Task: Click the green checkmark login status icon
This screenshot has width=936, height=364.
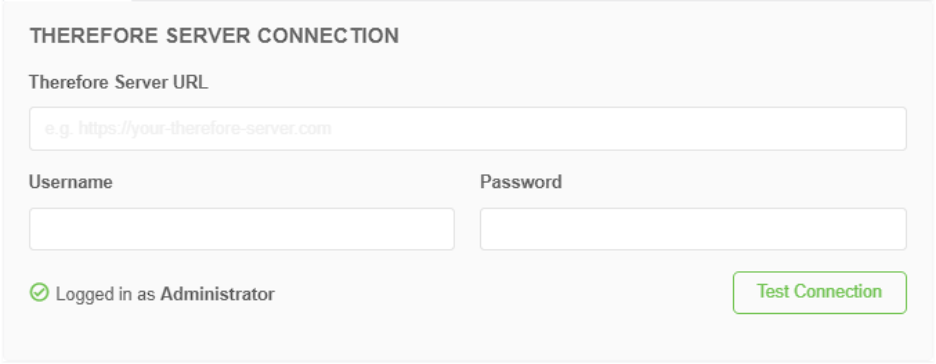Action: pyautogui.click(x=39, y=292)
